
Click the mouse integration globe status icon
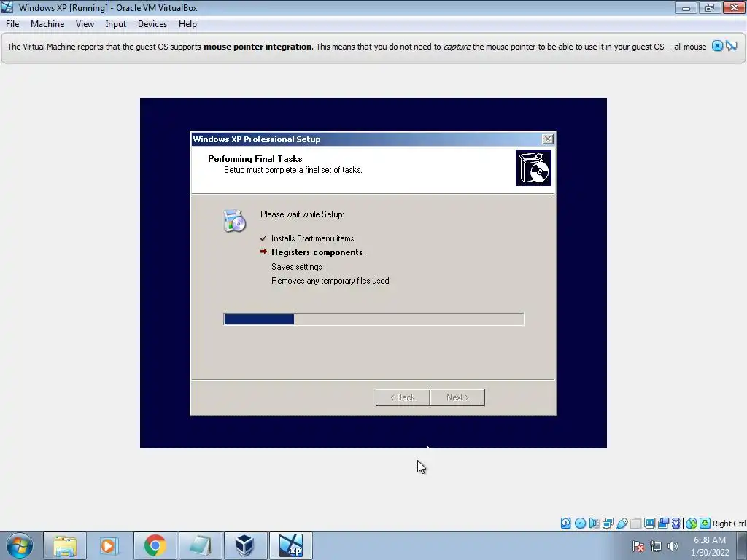click(x=692, y=524)
